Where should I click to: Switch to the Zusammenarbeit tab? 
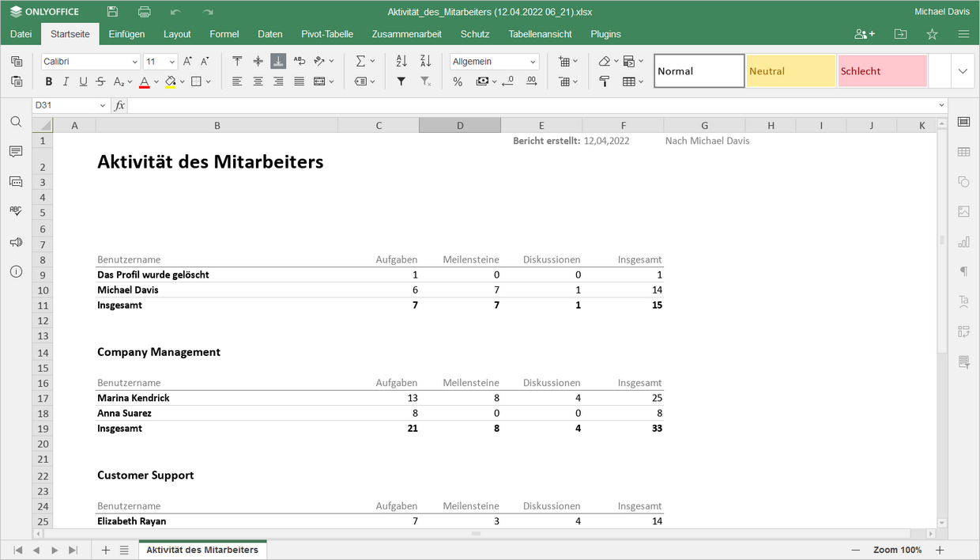(x=406, y=34)
